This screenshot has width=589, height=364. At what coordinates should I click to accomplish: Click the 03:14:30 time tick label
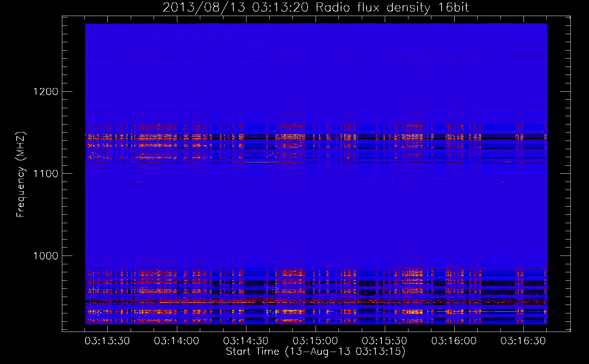(x=246, y=341)
